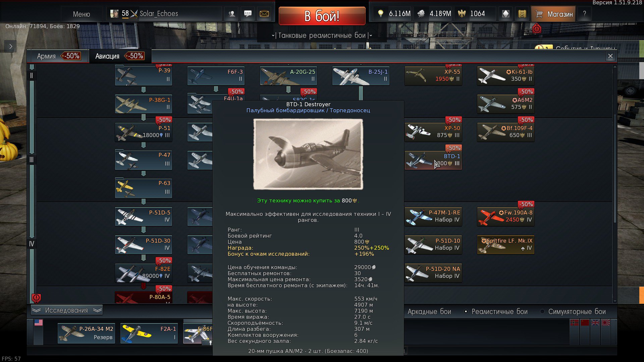Open the yellow crate icon in the top bar
This screenshot has height=362, width=644.
point(522,14)
